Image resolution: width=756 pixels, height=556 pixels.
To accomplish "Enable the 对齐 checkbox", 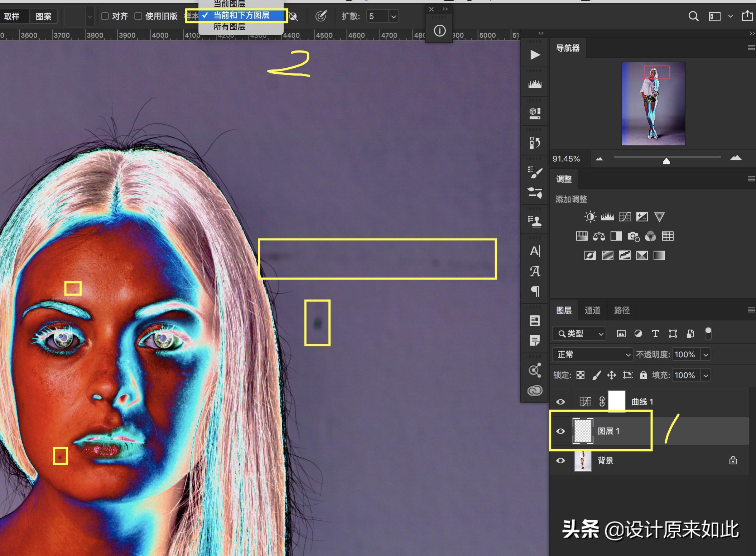I will 105,16.
